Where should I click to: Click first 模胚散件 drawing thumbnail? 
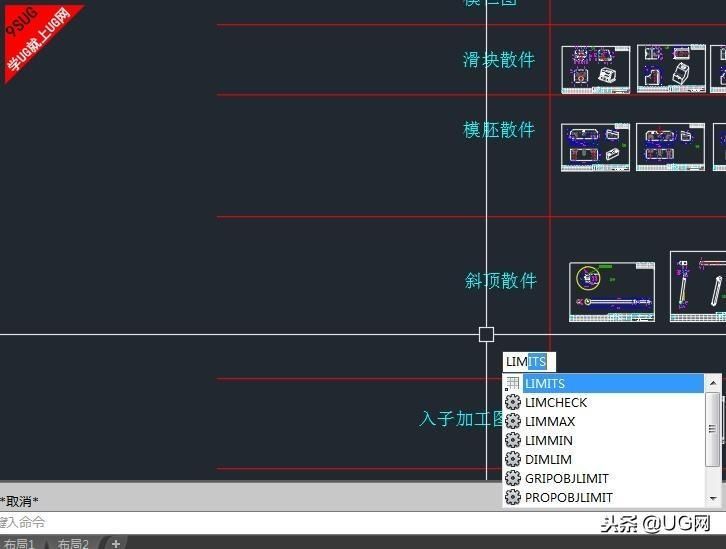coord(595,147)
